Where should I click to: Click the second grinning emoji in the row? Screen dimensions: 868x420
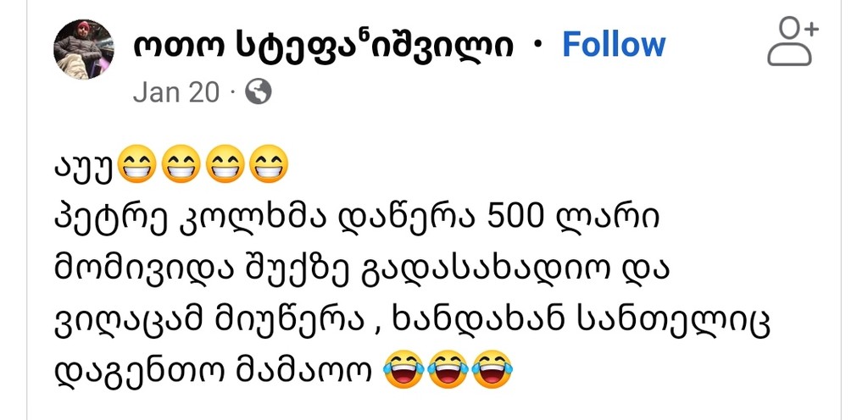[180, 164]
